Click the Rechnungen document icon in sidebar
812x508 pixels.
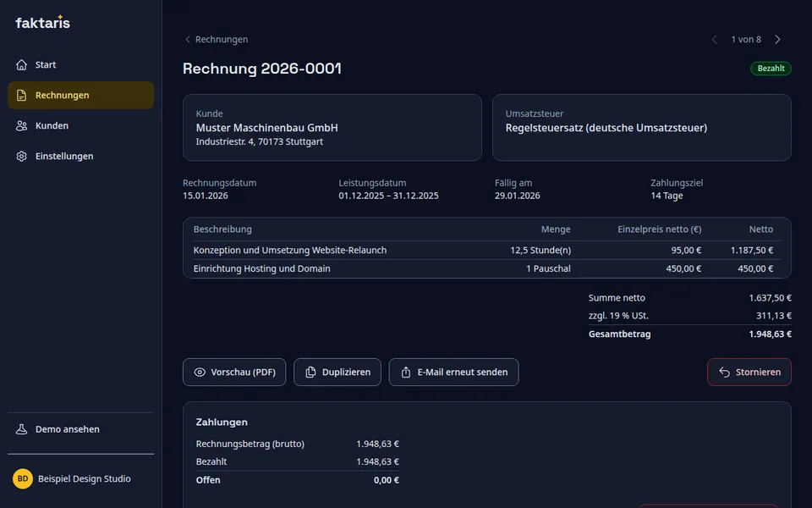pos(21,96)
